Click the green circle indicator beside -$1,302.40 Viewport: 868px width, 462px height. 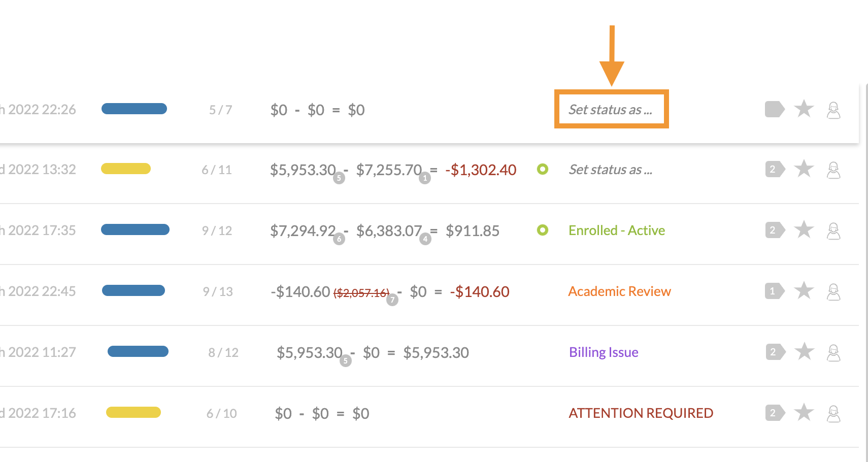coord(543,169)
